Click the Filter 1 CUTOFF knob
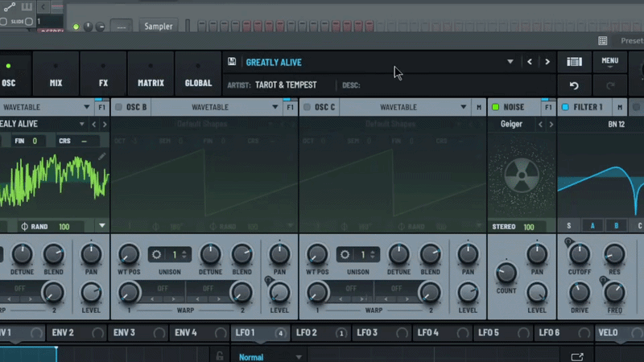 coord(579,256)
